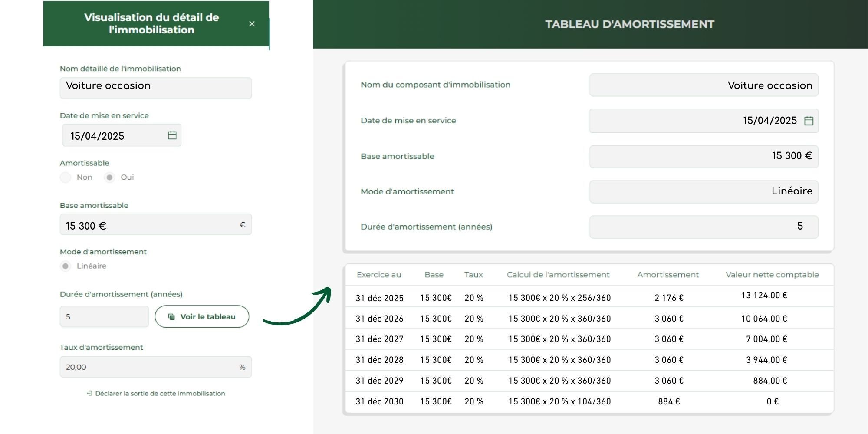
Task: Click the Durée d'amortissement field showing 5
Action: (x=104, y=316)
